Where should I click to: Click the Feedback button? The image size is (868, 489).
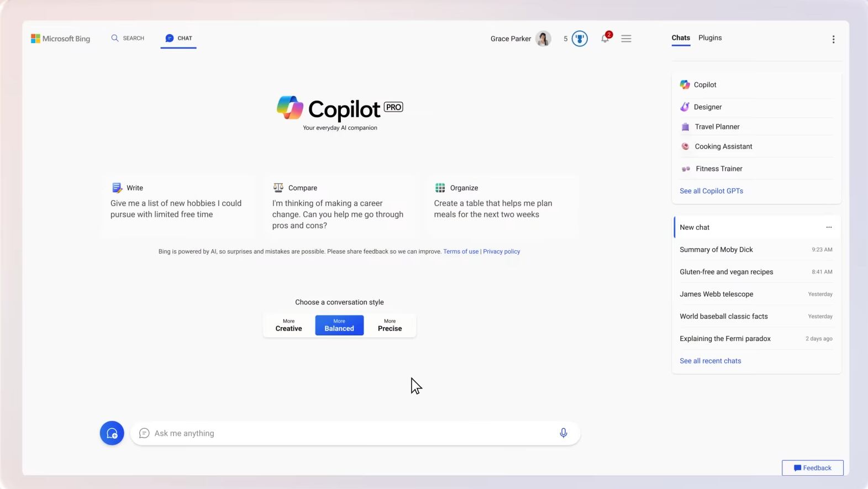tap(812, 468)
